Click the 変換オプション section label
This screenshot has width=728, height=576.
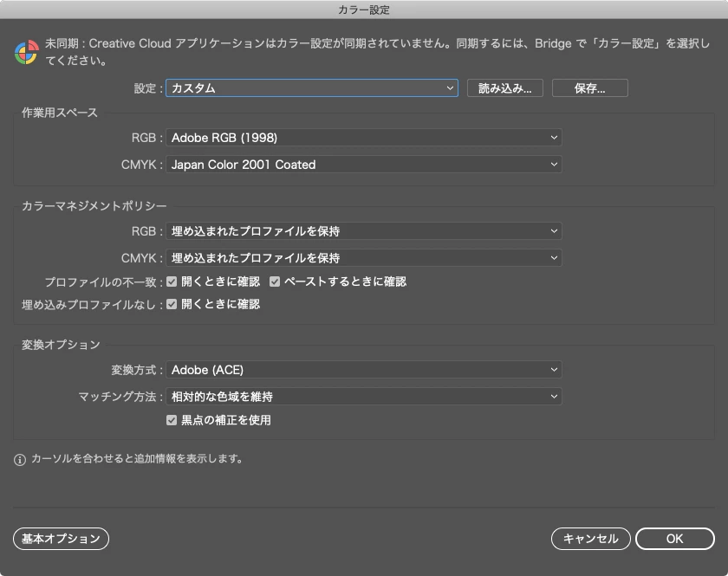point(61,345)
